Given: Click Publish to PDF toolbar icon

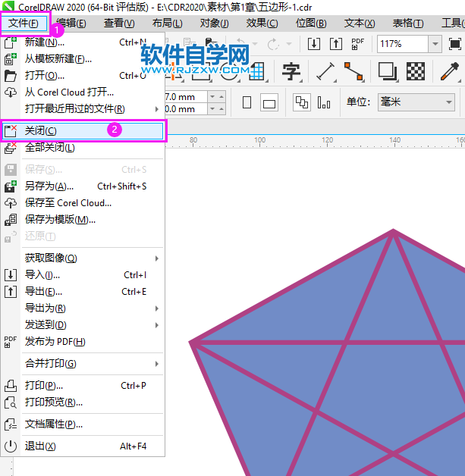Looking at the screenshot, I should [x=358, y=44].
